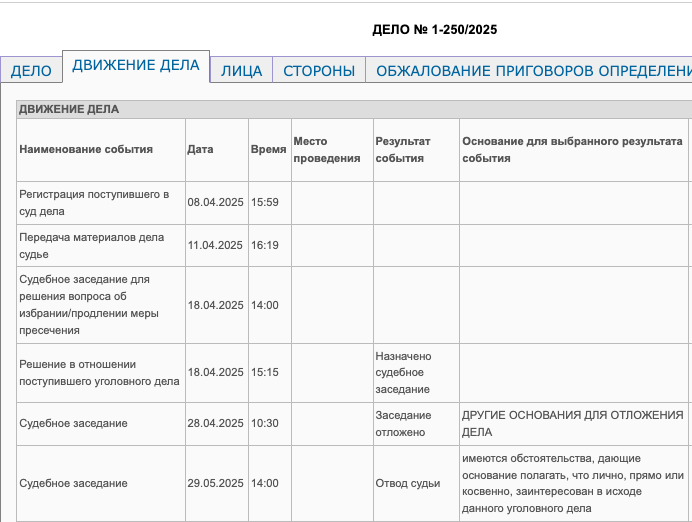Open the ОБЖАЛОВАНИЕ ПРИГОВОРОВ ОПРЕДЕЛЕНИЙ tab
This screenshot has height=522, width=692.
pos(529,71)
